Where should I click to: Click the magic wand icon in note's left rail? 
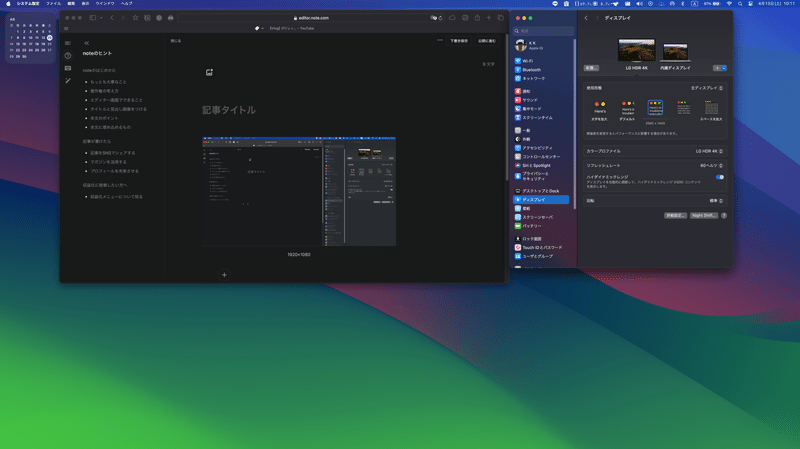(68, 81)
